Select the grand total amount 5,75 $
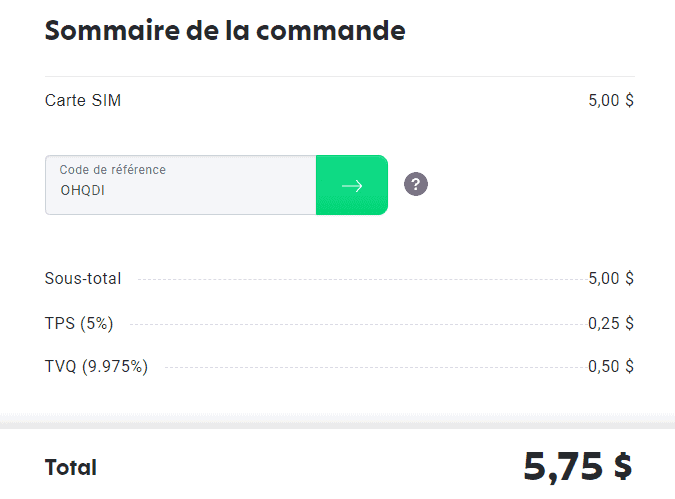 tap(577, 465)
